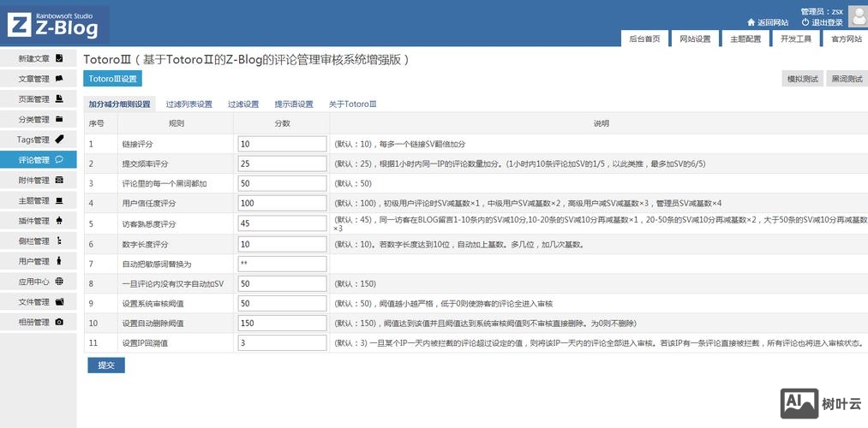Click the file management folder icon

59,301
